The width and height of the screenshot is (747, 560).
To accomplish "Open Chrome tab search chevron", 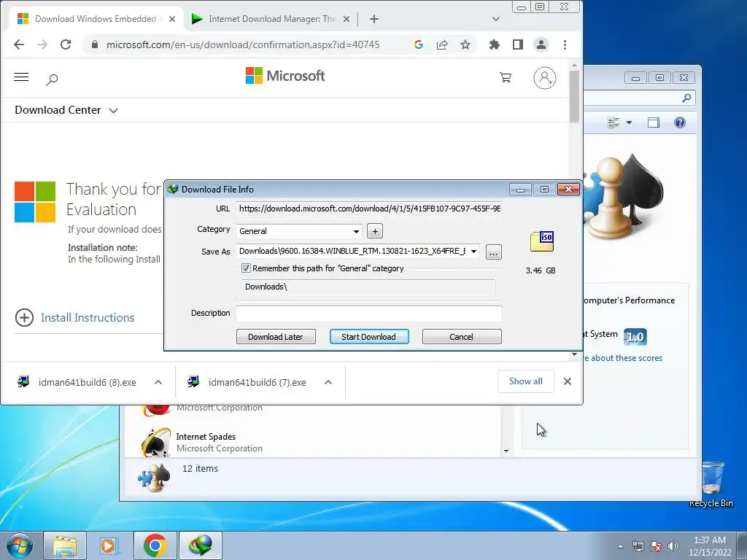I will (x=496, y=19).
